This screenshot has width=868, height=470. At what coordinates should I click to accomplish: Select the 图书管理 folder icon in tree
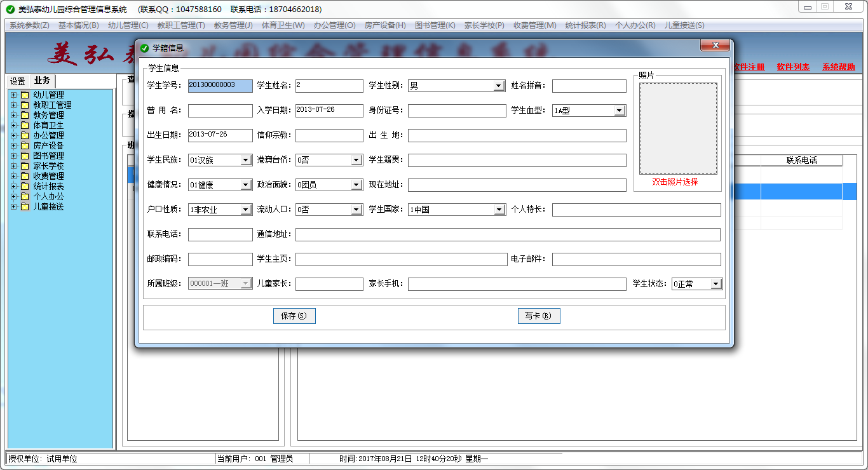coord(25,156)
